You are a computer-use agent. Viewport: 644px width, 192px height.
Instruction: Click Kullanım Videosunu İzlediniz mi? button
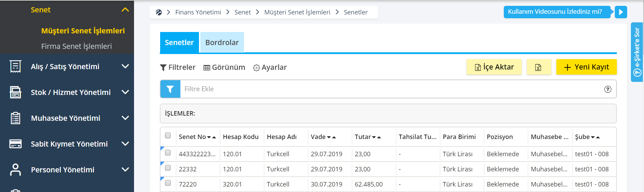click(x=557, y=12)
